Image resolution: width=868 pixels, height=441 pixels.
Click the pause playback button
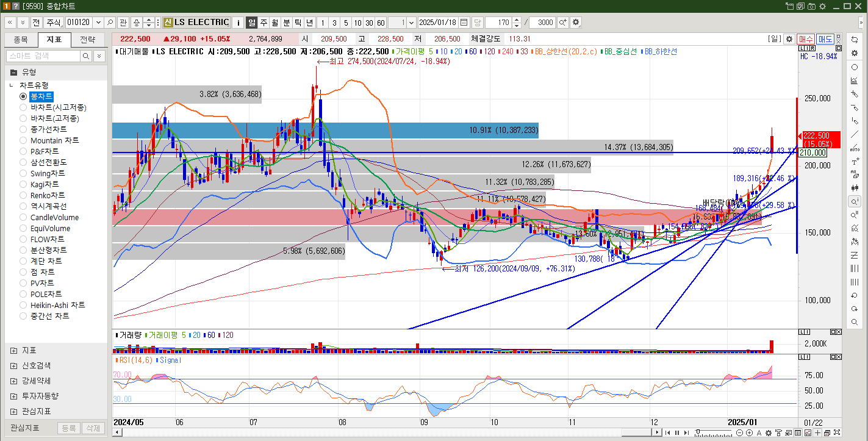(677, 433)
